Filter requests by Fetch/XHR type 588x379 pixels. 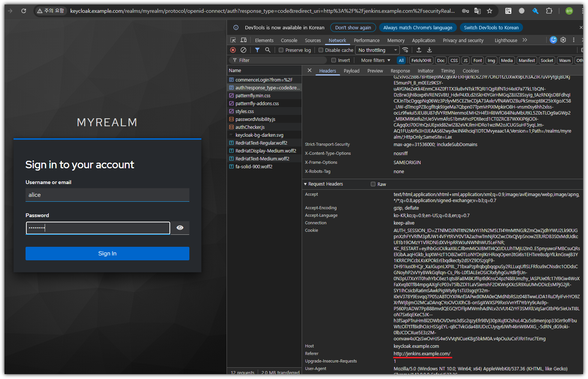[x=421, y=60]
